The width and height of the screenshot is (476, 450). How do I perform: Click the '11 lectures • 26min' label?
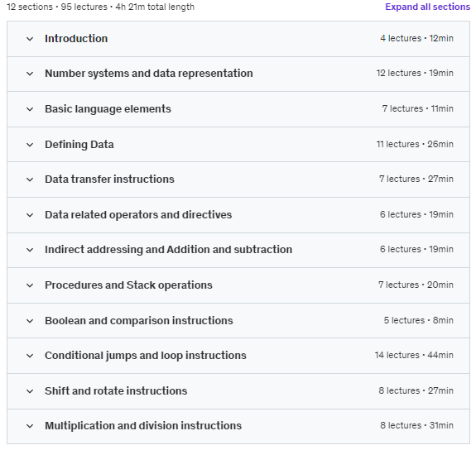click(415, 144)
